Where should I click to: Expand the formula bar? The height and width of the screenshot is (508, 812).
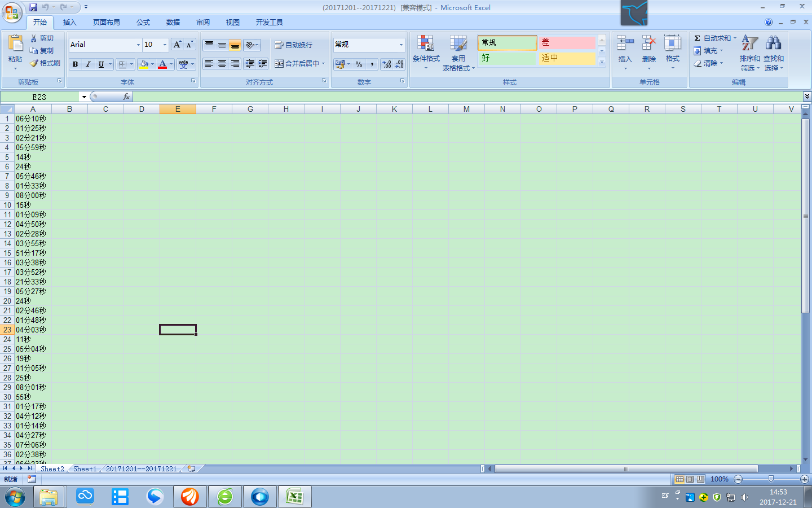807,97
